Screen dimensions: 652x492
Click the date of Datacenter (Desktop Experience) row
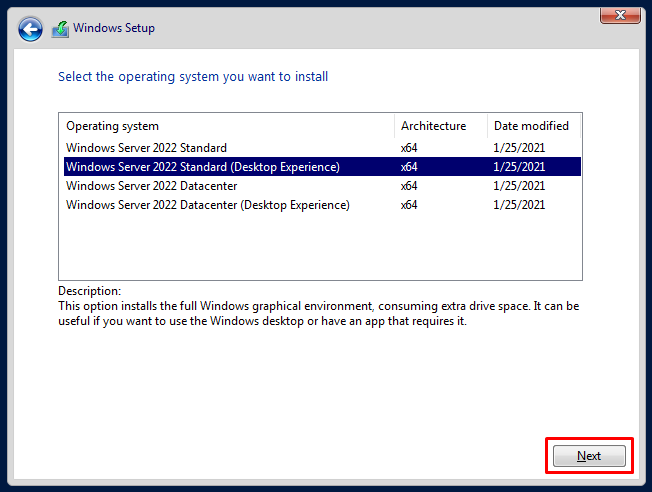(x=519, y=205)
